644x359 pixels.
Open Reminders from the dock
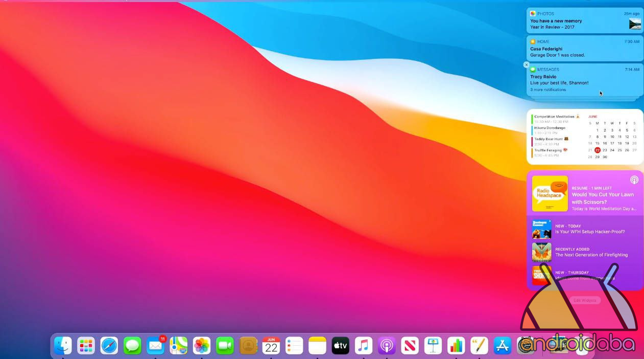tap(294, 346)
